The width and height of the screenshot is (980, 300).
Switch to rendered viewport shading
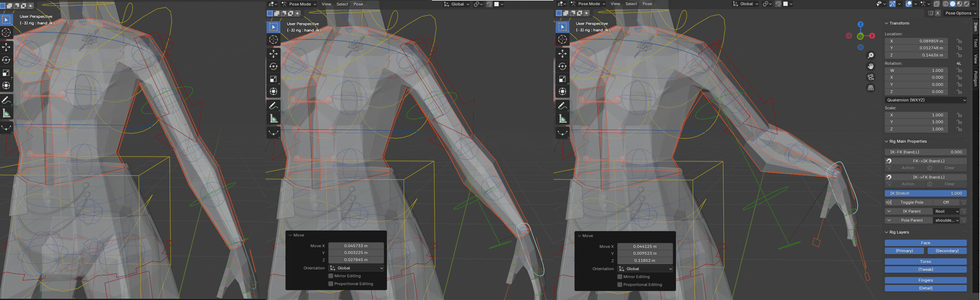point(966,4)
